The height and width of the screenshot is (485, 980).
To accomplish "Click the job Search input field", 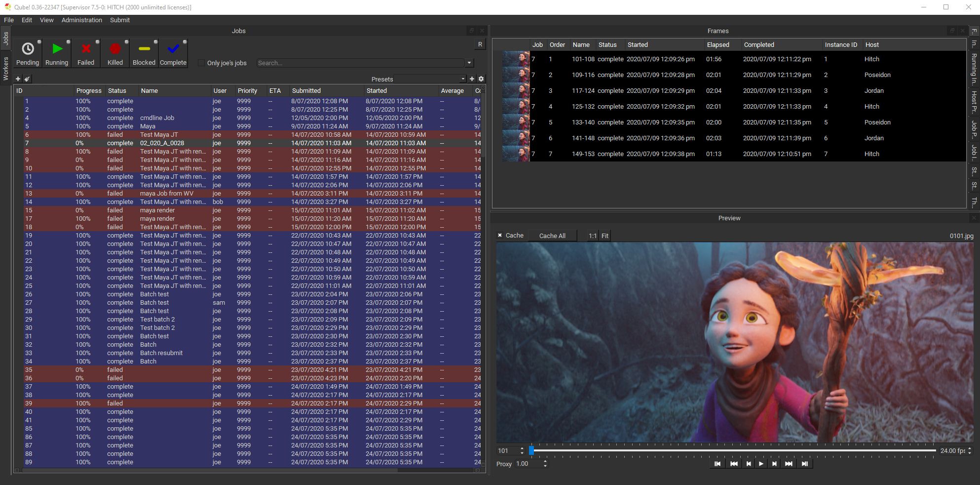I will [360, 63].
